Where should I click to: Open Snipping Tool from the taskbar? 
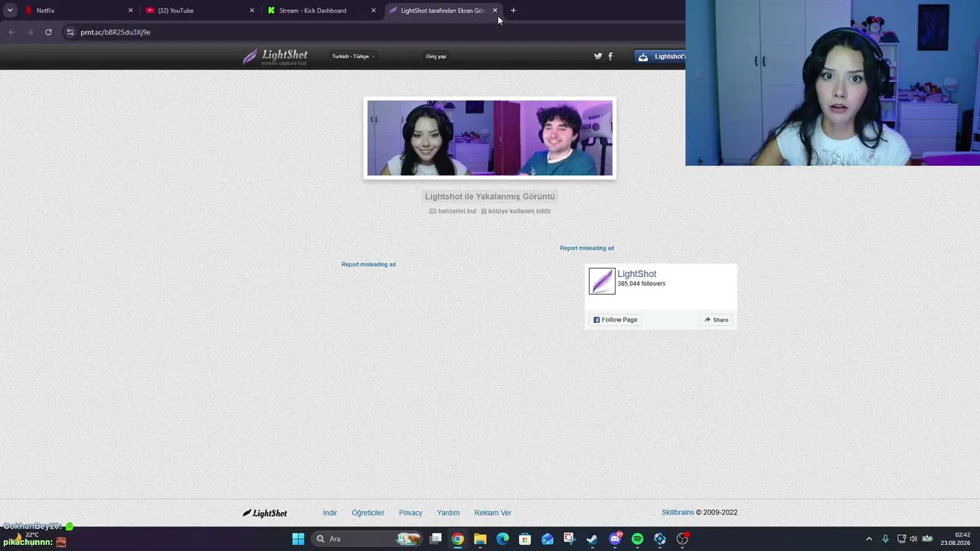click(570, 539)
